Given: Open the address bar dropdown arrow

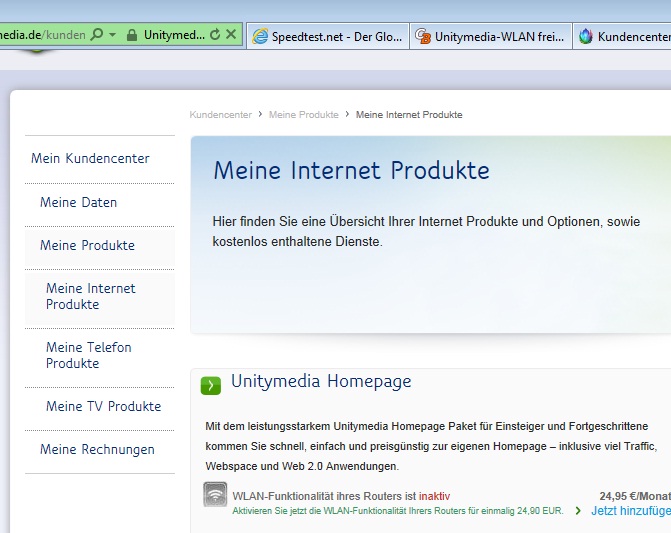Looking at the screenshot, I should pyautogui.click(x=113, y=35).
